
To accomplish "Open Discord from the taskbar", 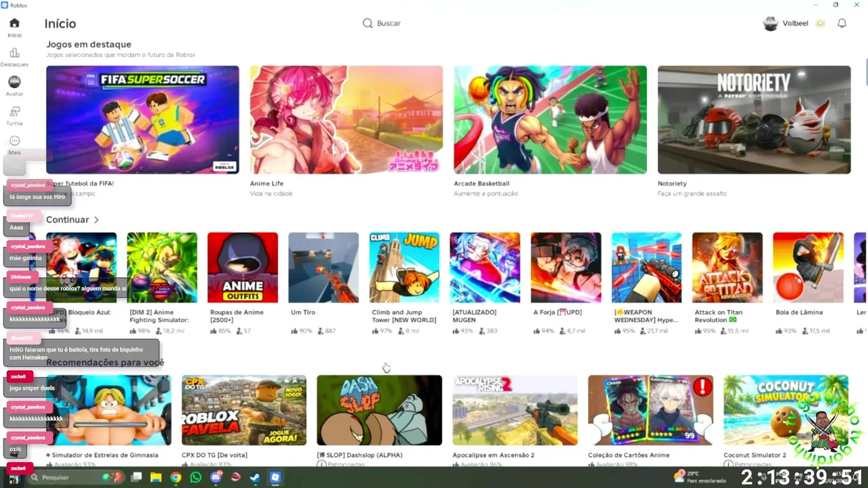I will click(216, 477).
